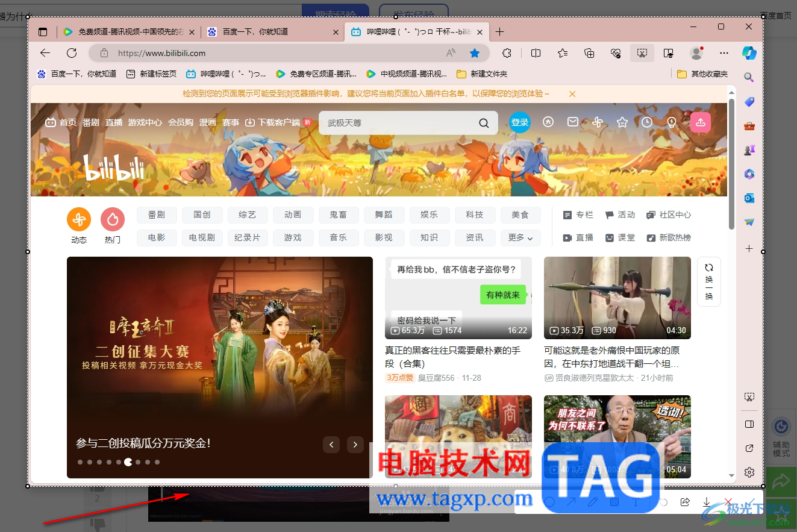
Task: Click the red 热门 flame button
Action: tap(113, 219)
